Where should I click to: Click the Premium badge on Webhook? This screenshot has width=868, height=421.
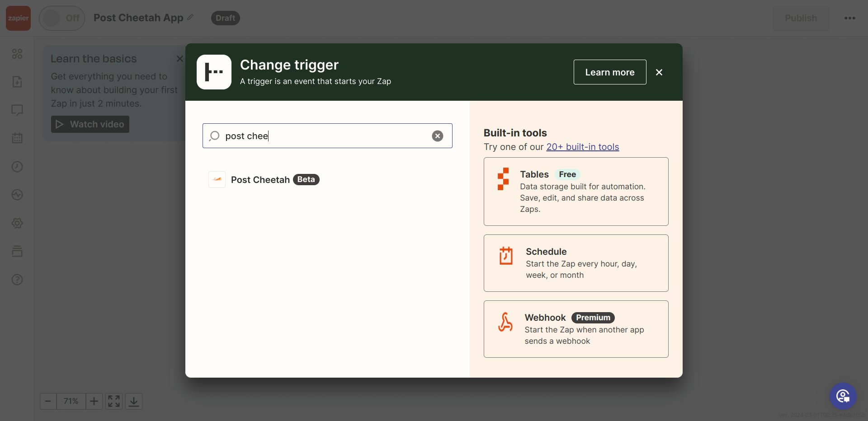[593, 318]
